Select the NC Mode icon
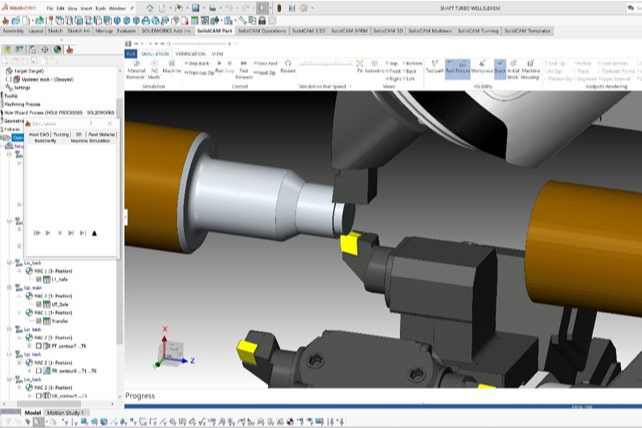This screenshot has width=642, height=428. click(155, 65)
